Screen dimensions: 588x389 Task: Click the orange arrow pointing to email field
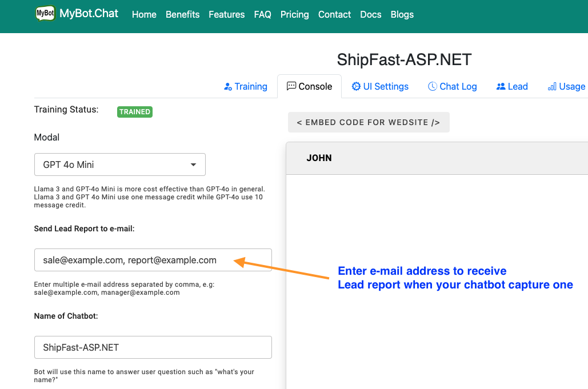coord(269,268)
